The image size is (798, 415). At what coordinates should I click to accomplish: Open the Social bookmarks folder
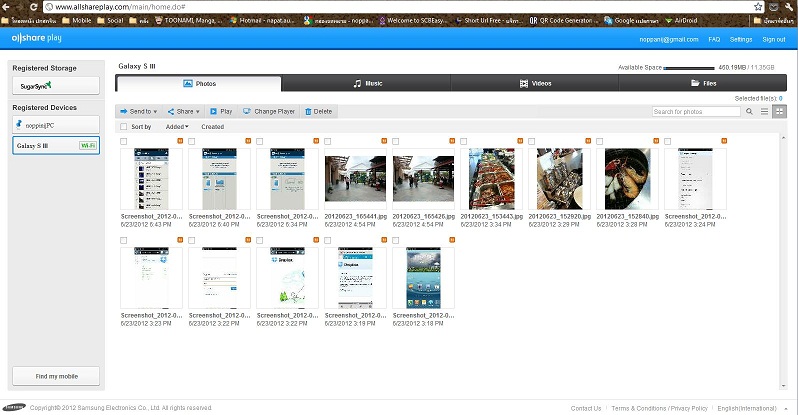coord(110,20)
